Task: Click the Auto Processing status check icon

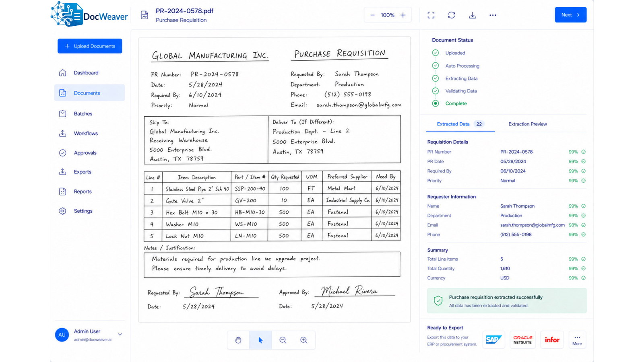Action: tap(436, 66)
